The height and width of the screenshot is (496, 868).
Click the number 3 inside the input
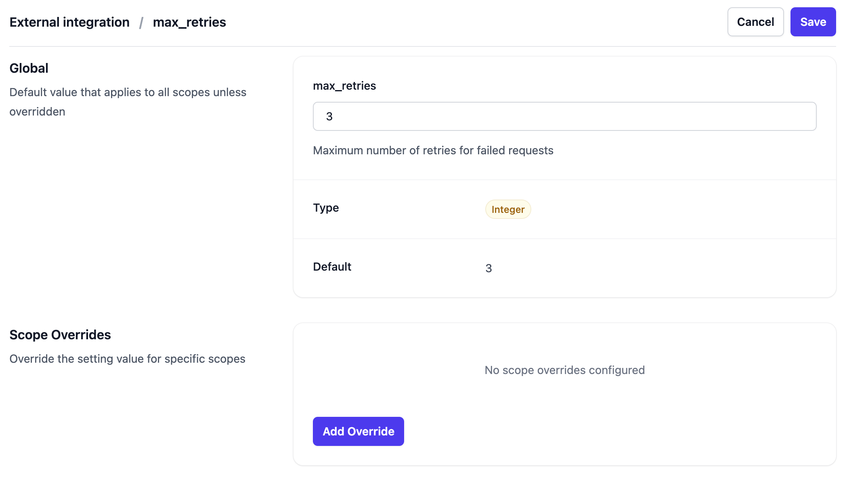[x=329, y=117]
